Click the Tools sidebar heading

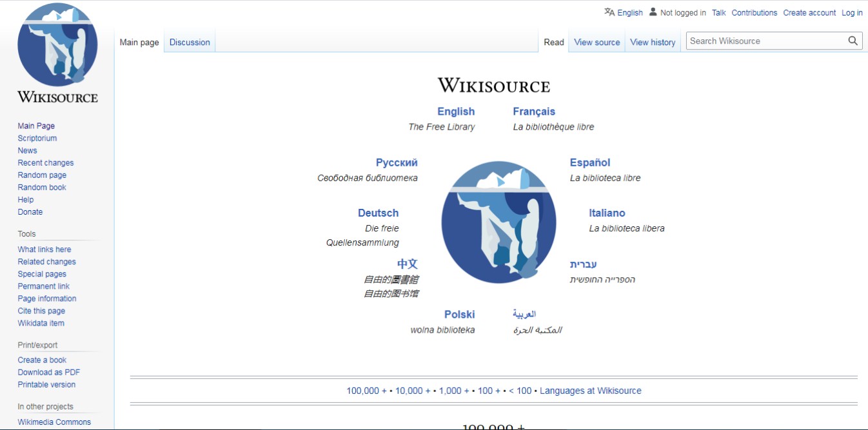tap(26, 234)
